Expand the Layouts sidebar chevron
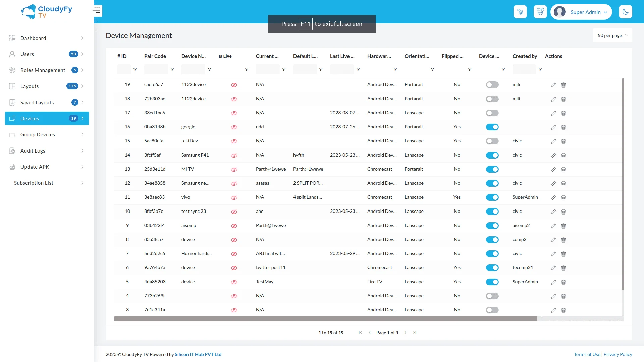 point(82,86)
